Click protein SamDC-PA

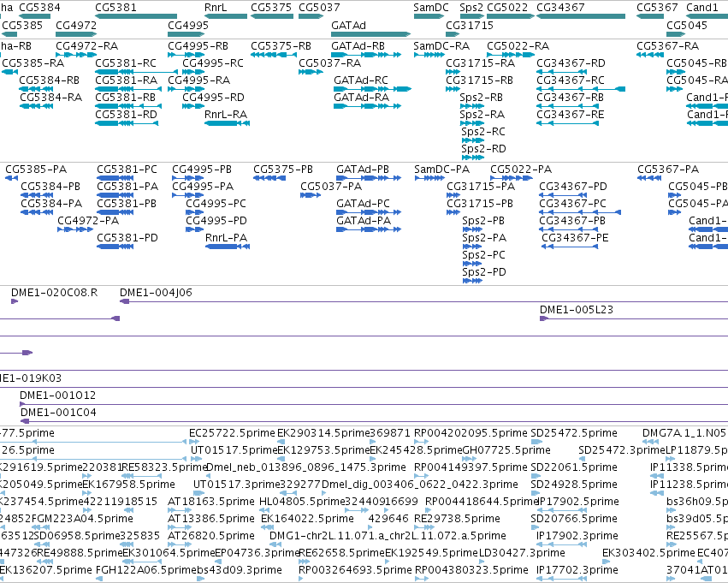click(x=442, y=170)
